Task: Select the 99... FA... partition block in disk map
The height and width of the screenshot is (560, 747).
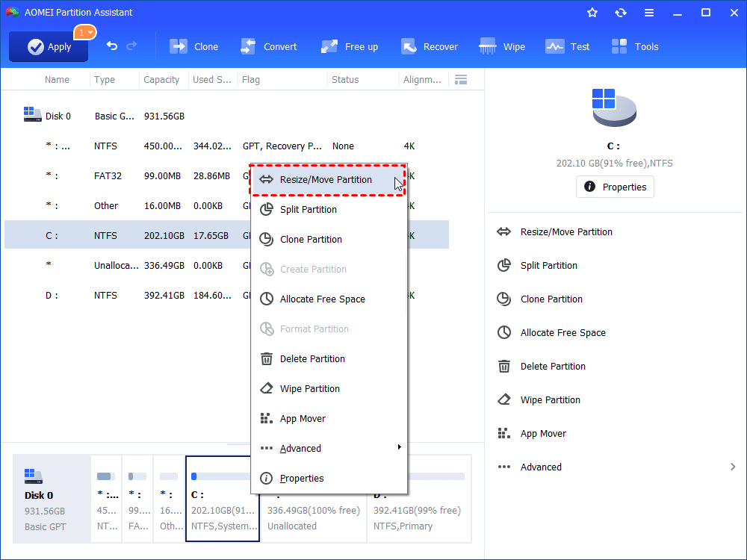Action: [137, 499]
